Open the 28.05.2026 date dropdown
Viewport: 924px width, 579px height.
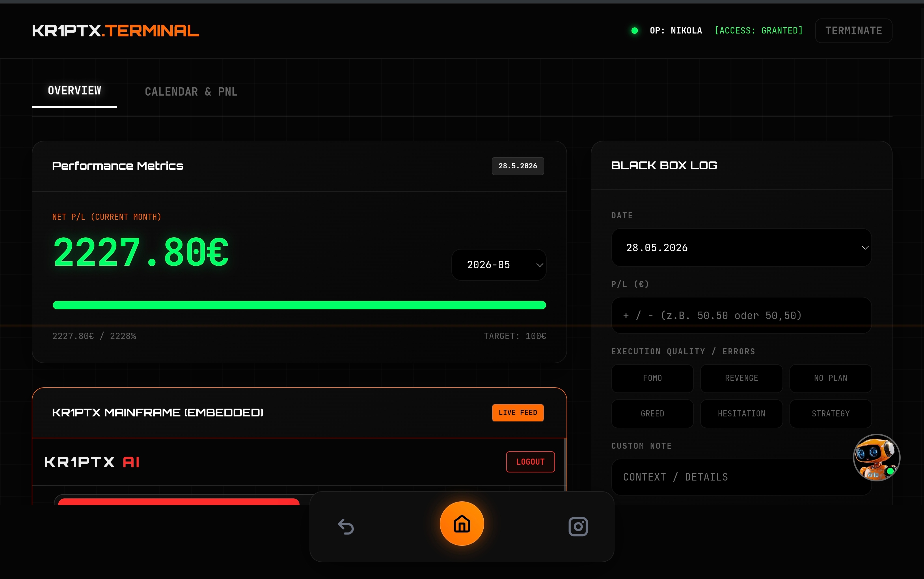coord(741,248)
